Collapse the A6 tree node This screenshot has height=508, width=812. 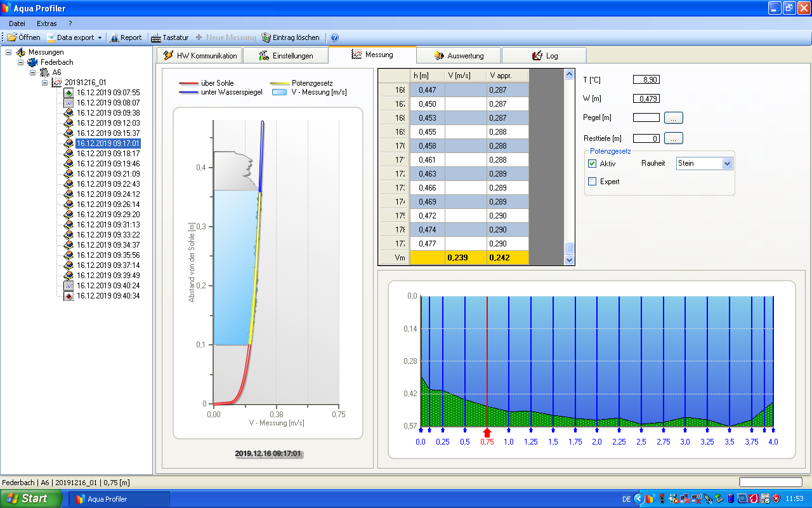[33, 72]
